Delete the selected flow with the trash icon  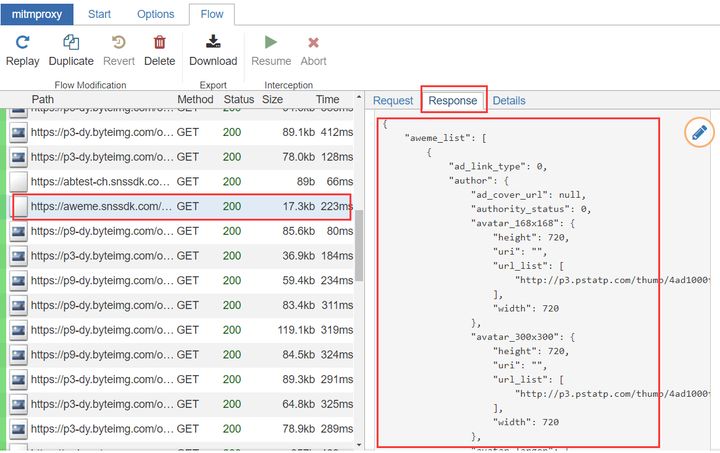(x=159, y=43)
